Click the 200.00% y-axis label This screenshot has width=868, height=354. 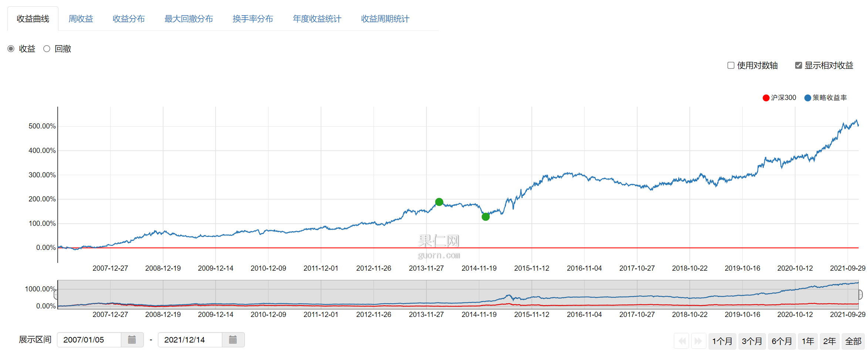[42, 199]
